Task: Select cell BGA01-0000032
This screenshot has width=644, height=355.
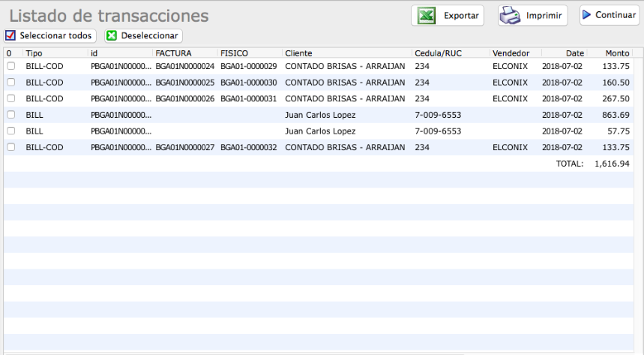Action: click(x=248, y=147)
